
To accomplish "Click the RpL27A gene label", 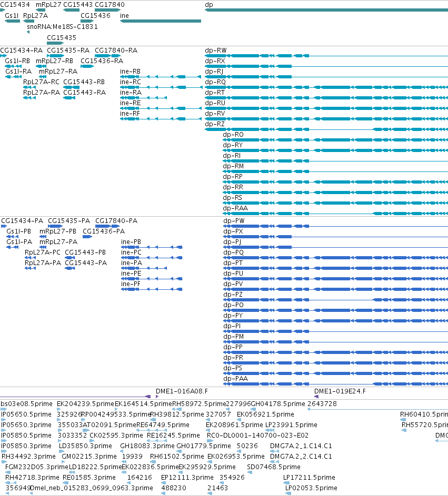I will 35,16.
